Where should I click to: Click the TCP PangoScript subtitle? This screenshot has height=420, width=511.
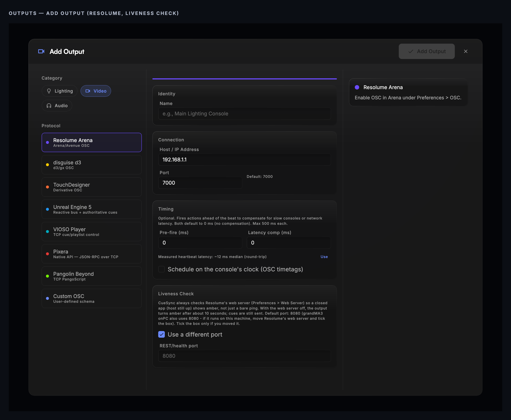click(69, 279)
